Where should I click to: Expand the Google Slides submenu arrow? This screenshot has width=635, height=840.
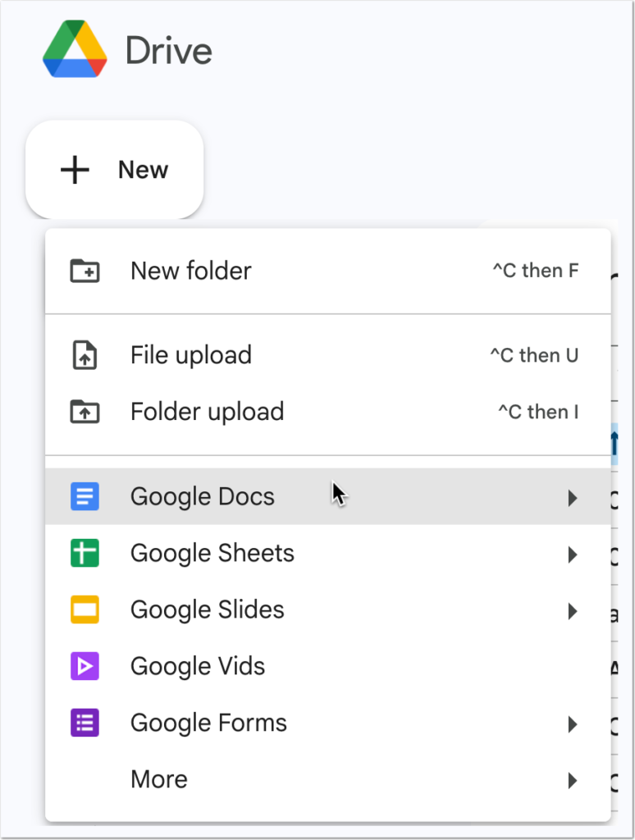click(573, 611)
